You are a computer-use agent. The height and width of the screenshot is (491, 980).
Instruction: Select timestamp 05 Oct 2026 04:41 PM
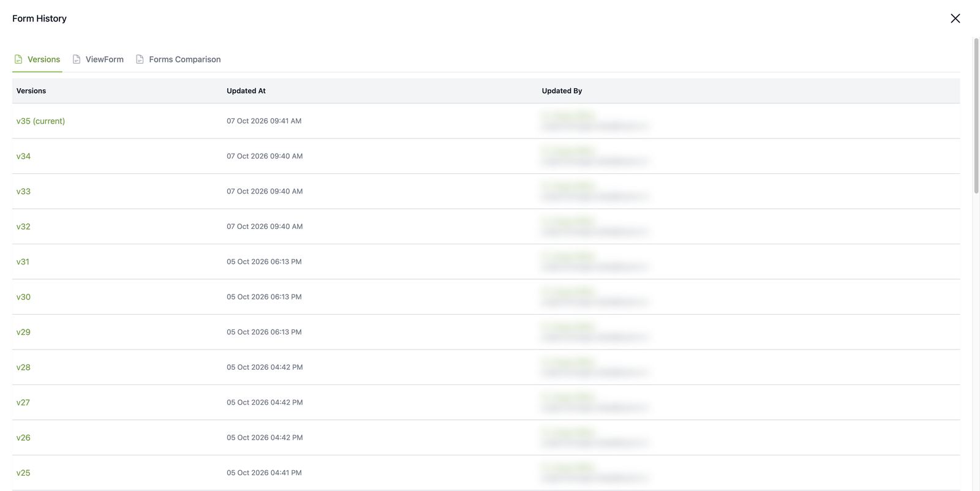(264, 473)
